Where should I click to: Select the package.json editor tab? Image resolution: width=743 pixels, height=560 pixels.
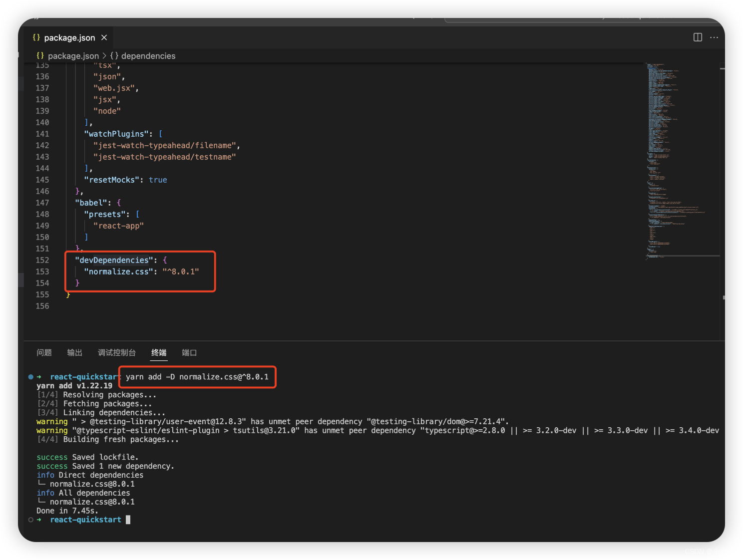click(x=69, y=38)
